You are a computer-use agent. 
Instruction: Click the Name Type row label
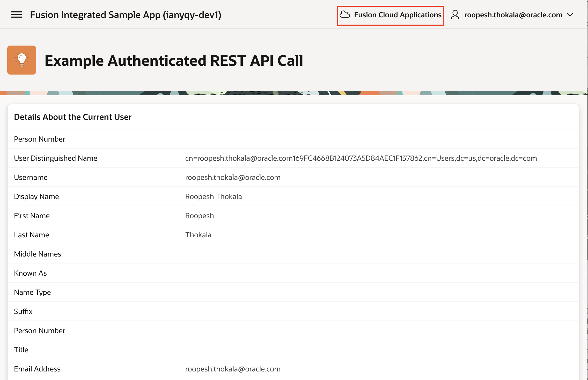coord(32,292)
